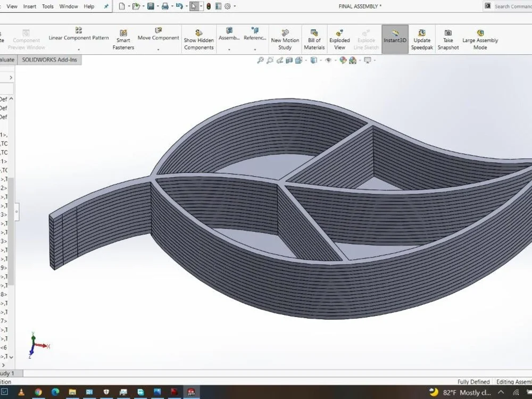Click the New document icon
This screenshot has width=532, height=399.
122,6
